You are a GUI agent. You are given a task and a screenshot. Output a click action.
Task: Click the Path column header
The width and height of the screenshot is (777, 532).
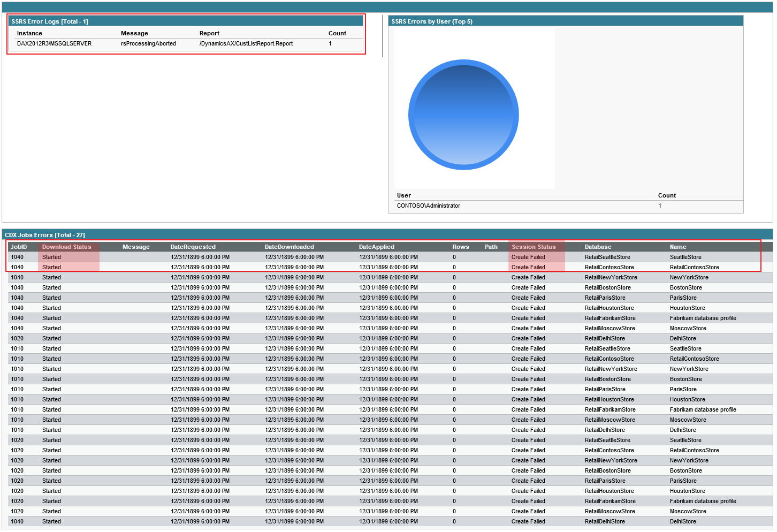tap(491, 247)
